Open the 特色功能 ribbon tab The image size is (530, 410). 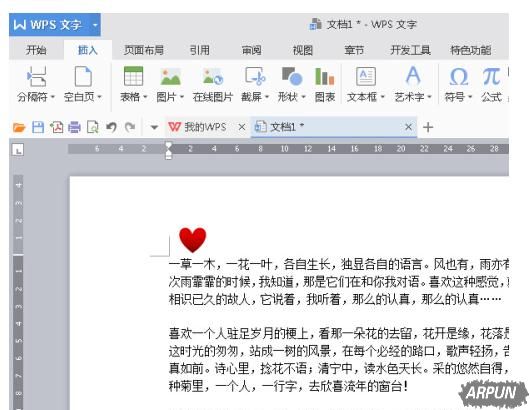(471, 50)
